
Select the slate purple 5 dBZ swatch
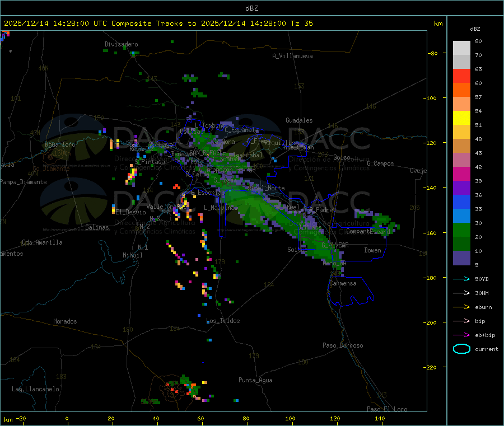pyautogui.click(x=461, y=258)
